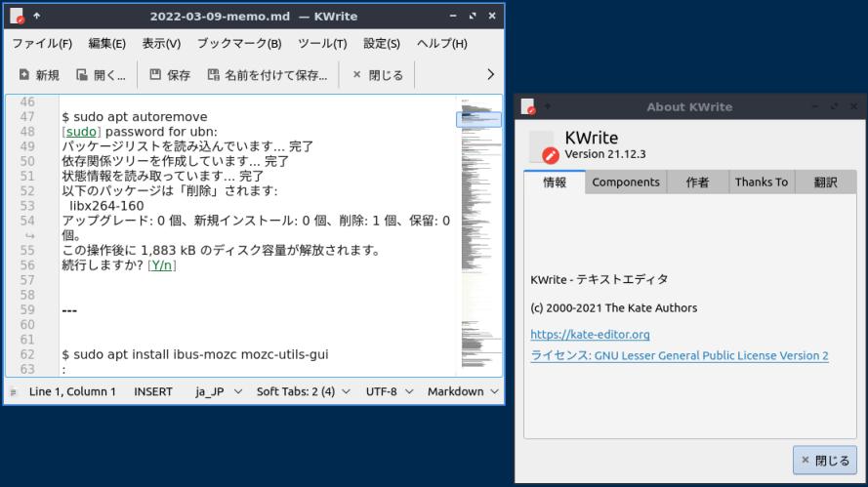Click 'Version 21.12.3' text in About dialog

coord(605,154)
